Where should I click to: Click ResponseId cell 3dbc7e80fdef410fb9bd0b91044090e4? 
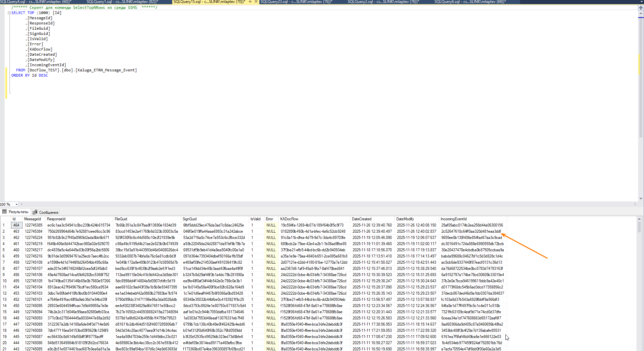[x=79, y=293]
